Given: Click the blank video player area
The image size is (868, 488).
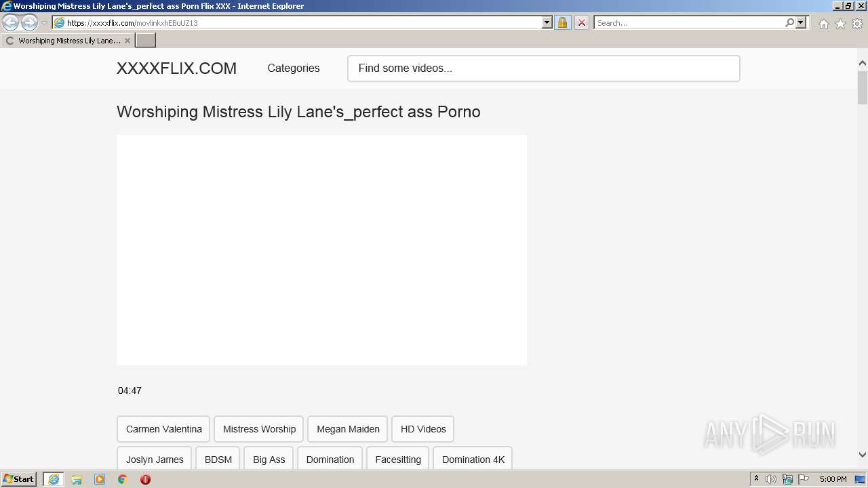Looking at the screenshot, I should pos(321,249).
